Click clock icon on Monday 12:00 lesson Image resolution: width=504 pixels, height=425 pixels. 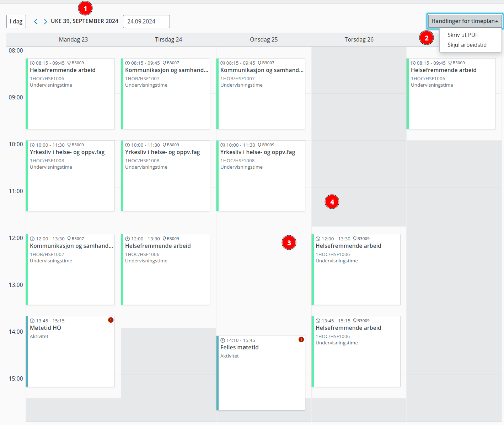[x=32, y=239]
